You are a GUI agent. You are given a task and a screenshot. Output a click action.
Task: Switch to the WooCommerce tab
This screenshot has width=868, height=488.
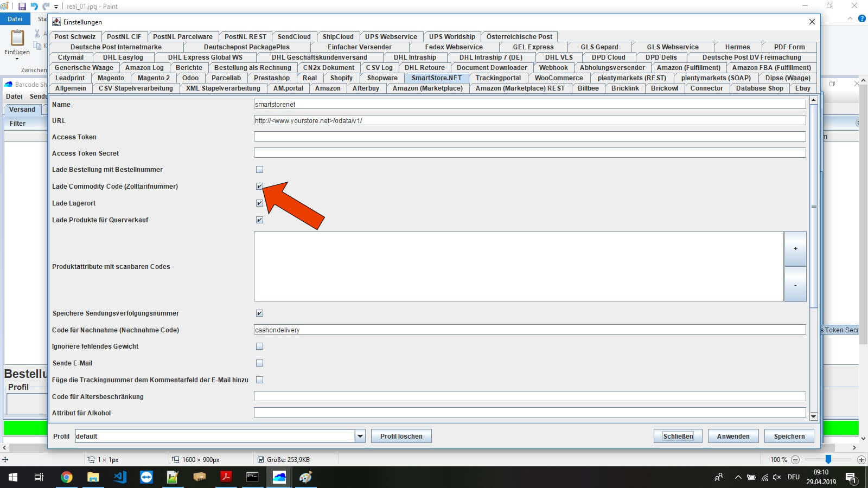tap(558, 78)
